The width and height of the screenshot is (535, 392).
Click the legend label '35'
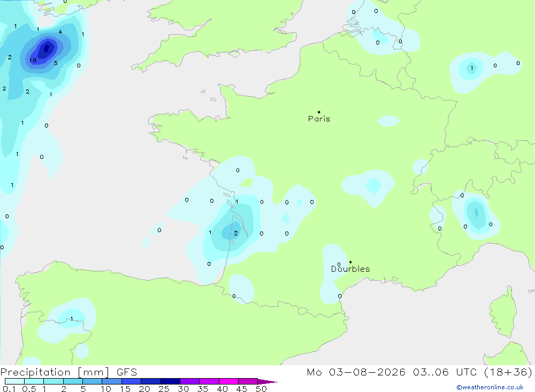[x=203, y=389]
